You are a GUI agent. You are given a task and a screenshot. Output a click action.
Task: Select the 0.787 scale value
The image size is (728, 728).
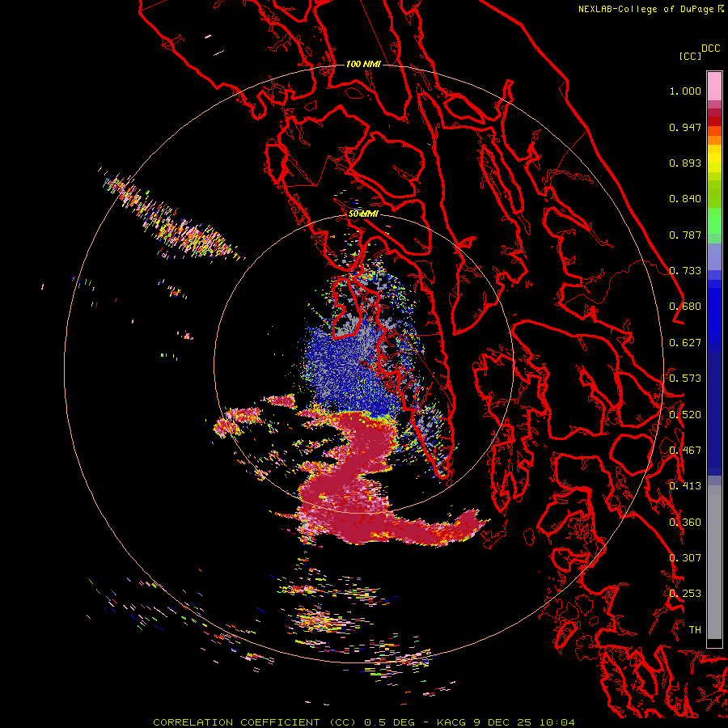pos(685,235)
